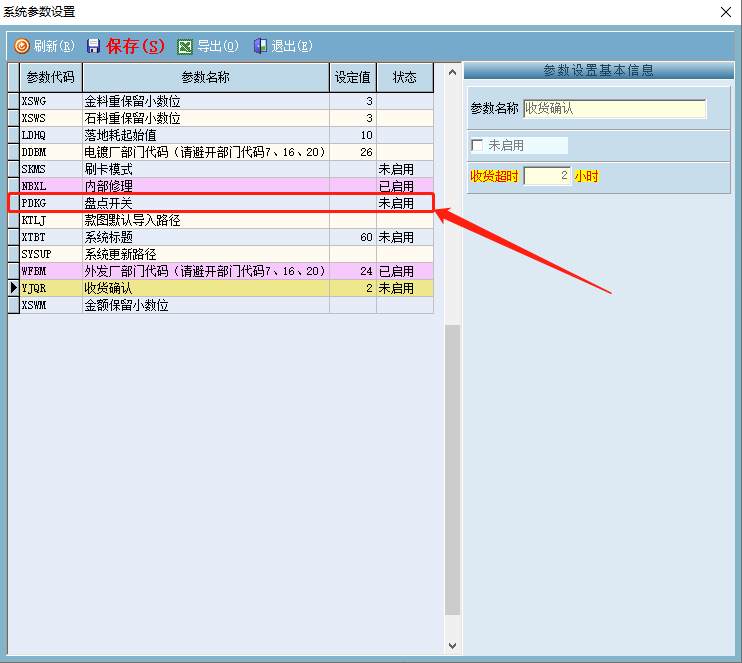Click the vertical scrollbar thumb
Viewport: 742px width, 663px height.
(x=452, y=469)
